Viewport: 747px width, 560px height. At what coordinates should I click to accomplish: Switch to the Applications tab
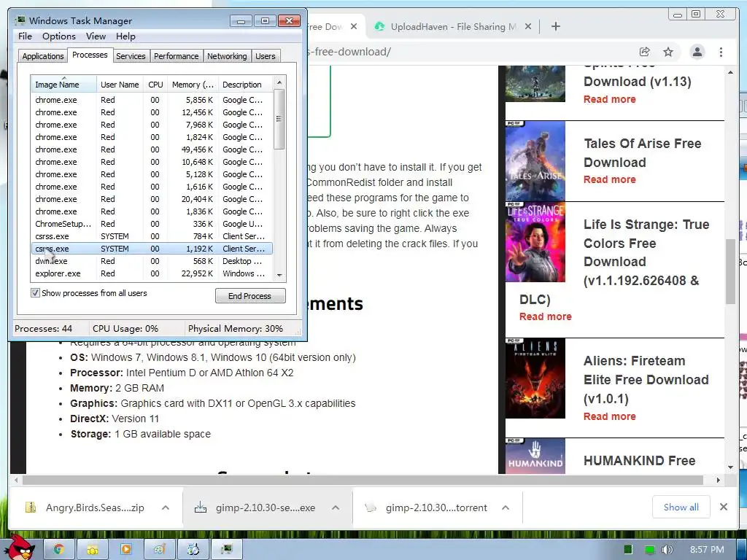pyautogui.click(x=43, y=56)
